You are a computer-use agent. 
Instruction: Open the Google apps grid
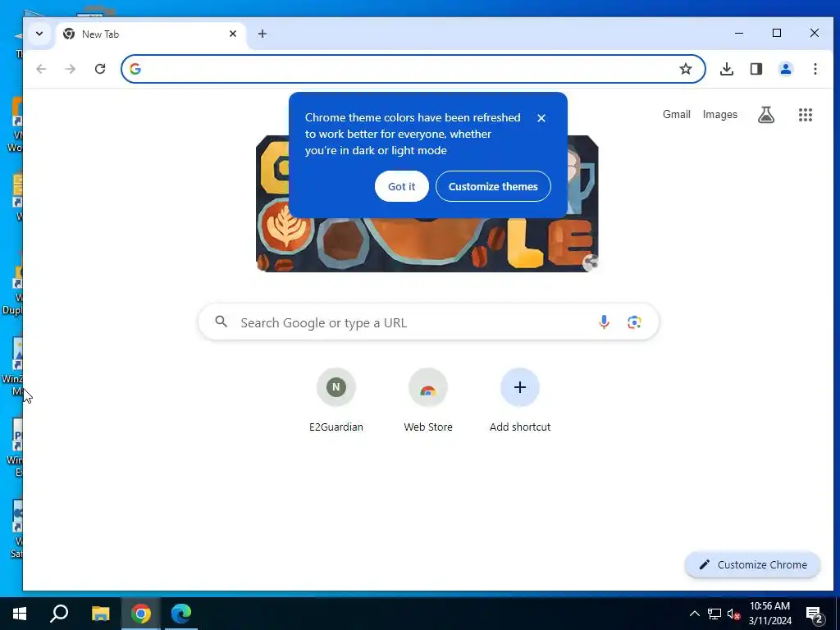point(806,115)
